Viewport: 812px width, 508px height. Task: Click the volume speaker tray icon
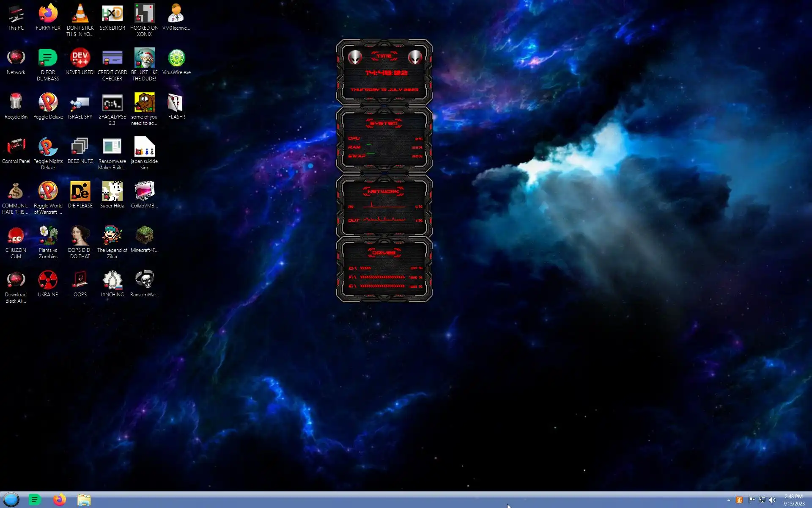click(772, 500)
